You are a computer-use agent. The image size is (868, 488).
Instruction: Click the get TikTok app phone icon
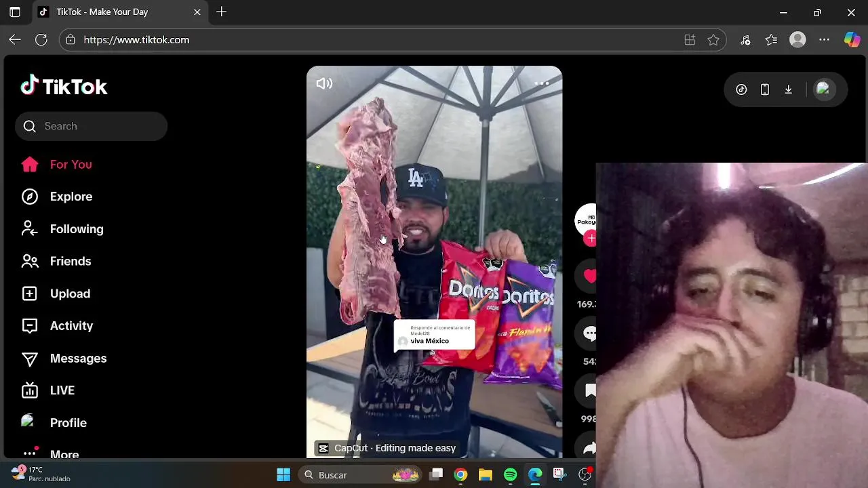click(765, 89)
